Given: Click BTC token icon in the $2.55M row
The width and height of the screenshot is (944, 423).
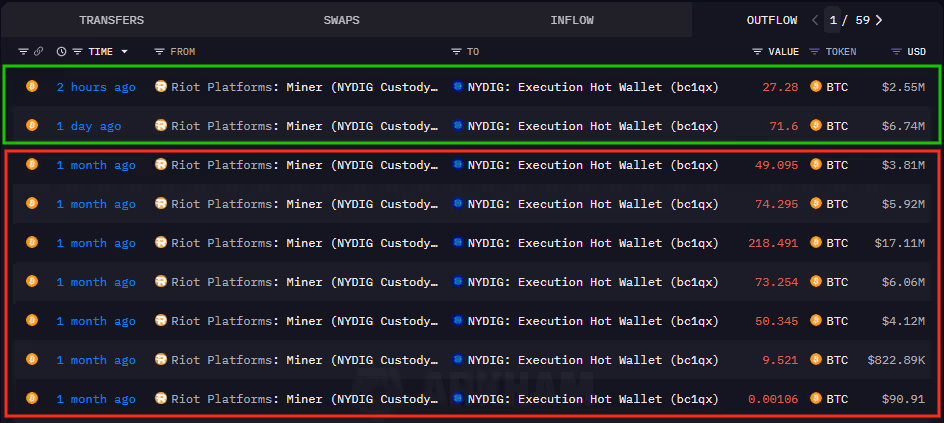Looking at the screenshot, I should [816, 87].
